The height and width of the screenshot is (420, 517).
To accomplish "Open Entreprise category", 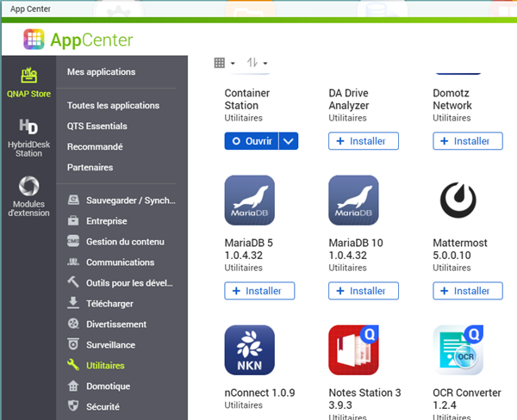I will click(107, 221).
